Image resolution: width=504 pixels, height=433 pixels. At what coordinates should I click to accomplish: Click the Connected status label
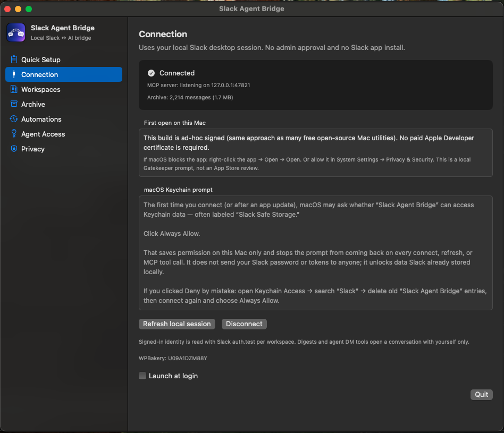coord(177,73)
